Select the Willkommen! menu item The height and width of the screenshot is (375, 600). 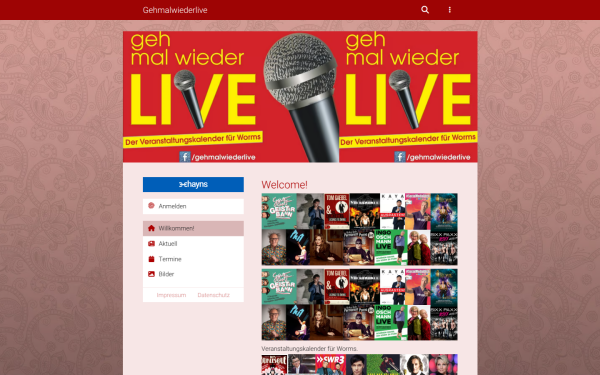[193, 228]
